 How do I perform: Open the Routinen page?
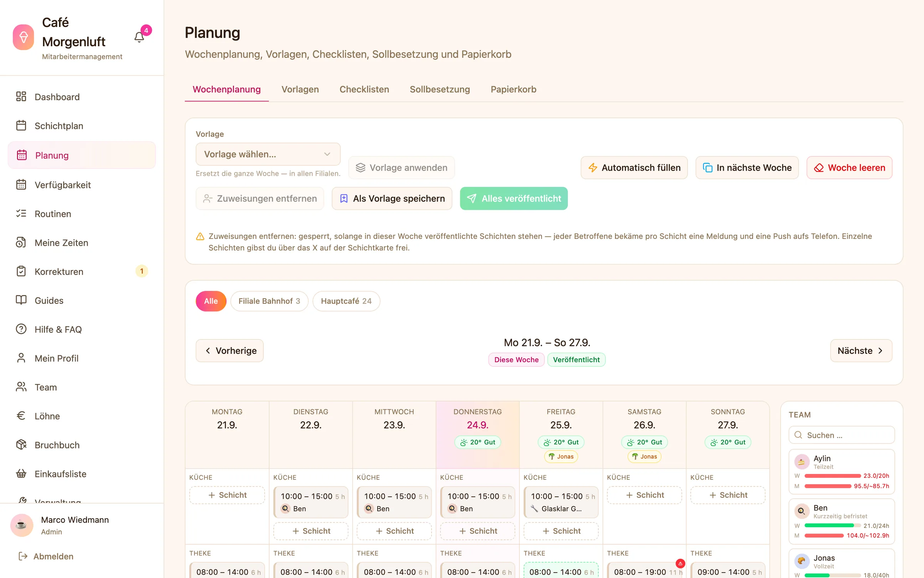(x=82, y=214)
